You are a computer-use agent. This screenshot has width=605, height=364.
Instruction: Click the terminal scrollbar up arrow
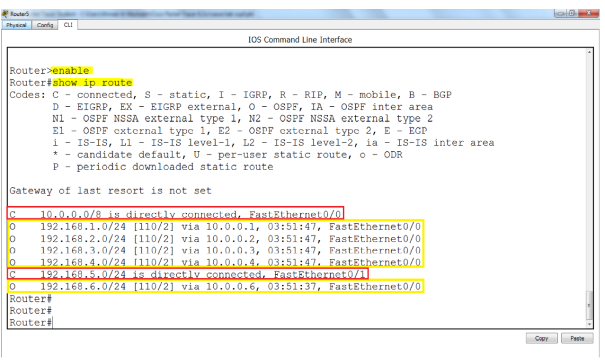[590, 52]
